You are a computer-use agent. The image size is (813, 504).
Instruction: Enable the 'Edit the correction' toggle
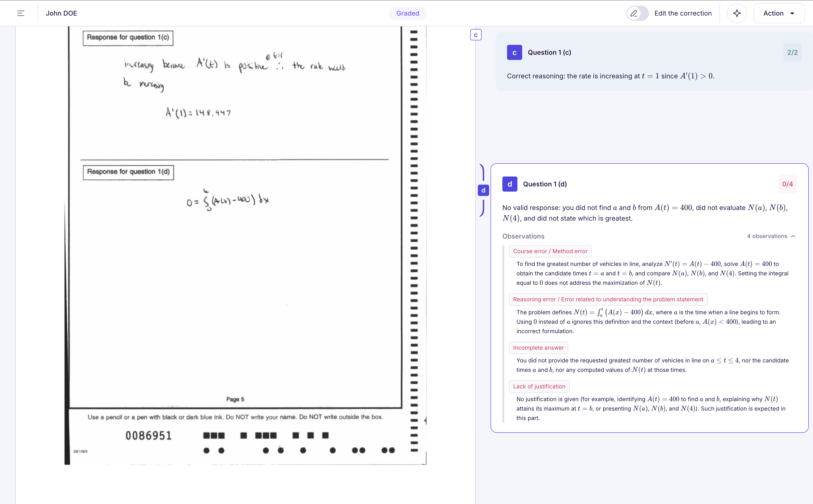click(637, 13)
